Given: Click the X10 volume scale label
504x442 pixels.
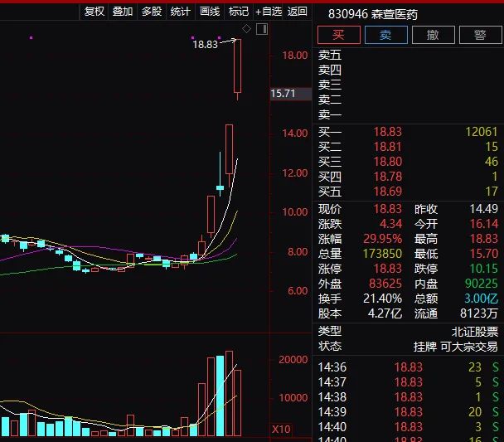Looking at the screenshot, I should 281,430.
